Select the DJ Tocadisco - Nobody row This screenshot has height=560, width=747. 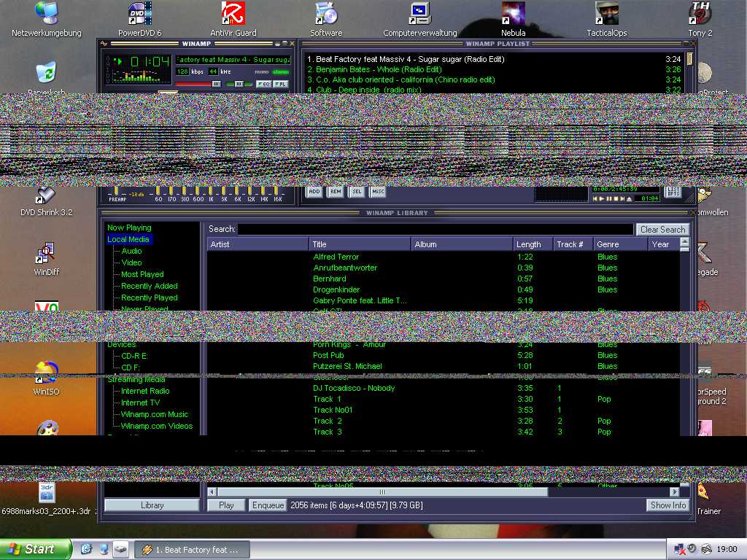coord(444,388)
